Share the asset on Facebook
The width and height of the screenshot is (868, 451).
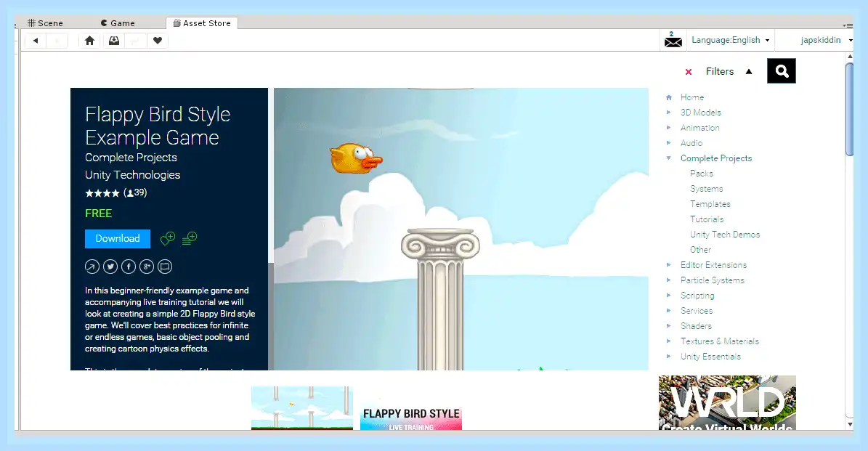coord(129,267)
